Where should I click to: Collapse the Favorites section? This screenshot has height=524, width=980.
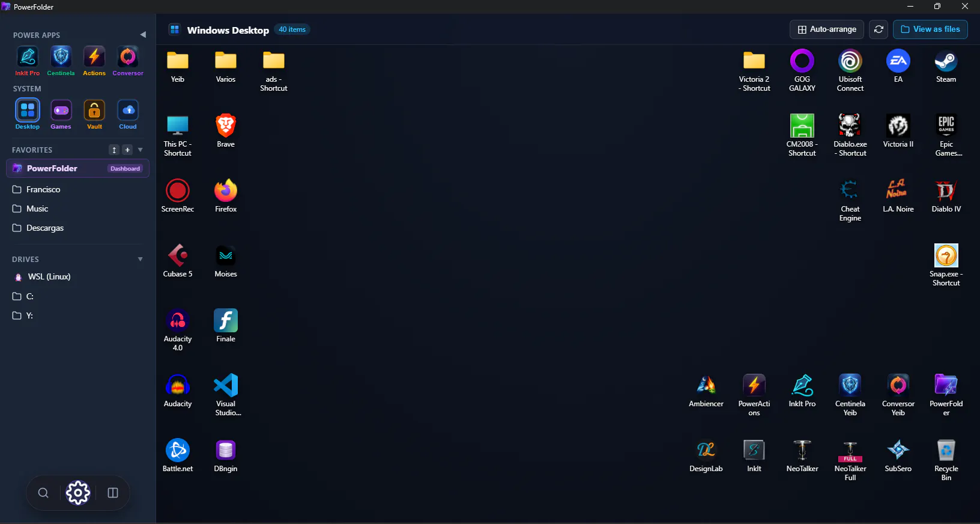(x=141, y=150)
